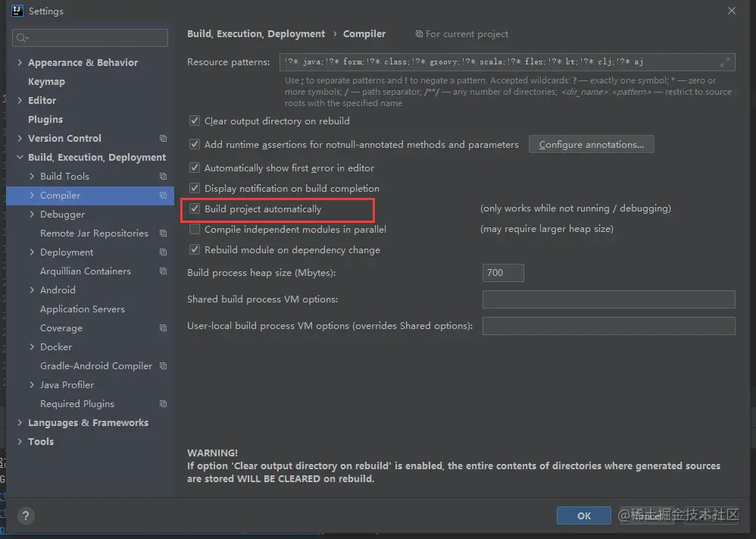Click the Compiler breadcrumb label
This screenshot has height=539, width=756.
364,34
